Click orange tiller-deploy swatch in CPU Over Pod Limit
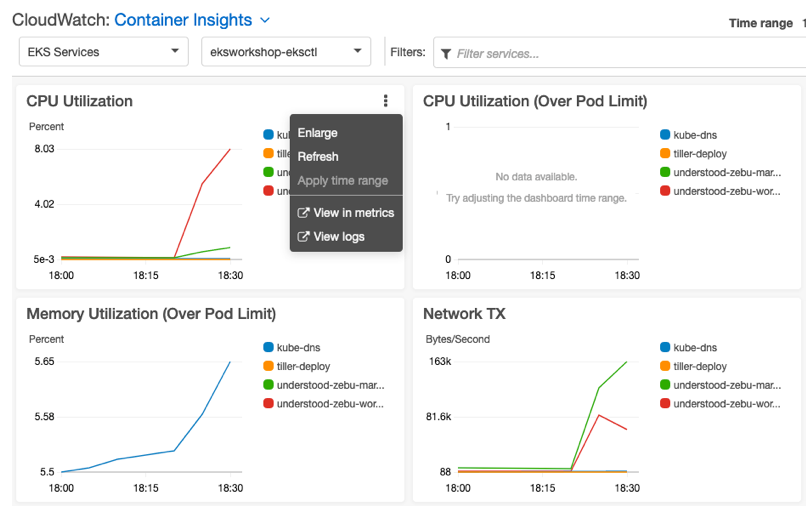Screen dimensions: 806x506 [665, 154]
